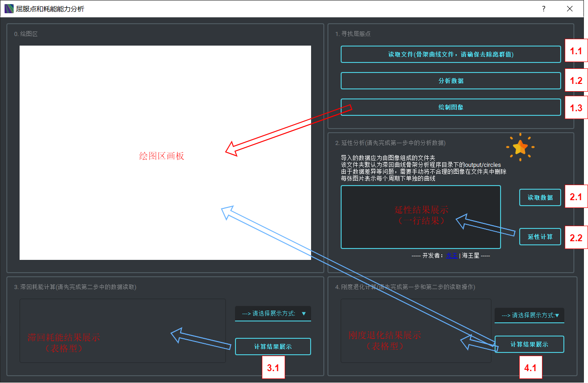Close the 屈服点和耗能能力分析 window

(570, 9)
